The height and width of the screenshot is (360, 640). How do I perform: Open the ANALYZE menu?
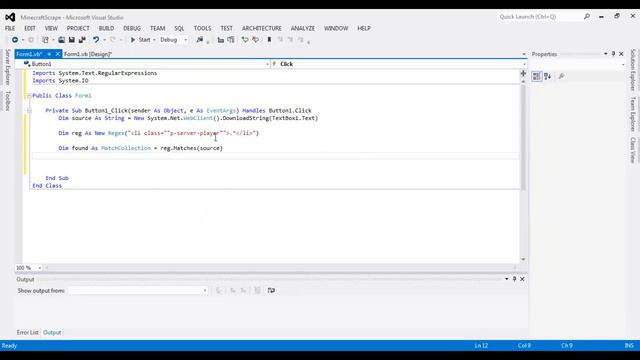click(303, 29)
